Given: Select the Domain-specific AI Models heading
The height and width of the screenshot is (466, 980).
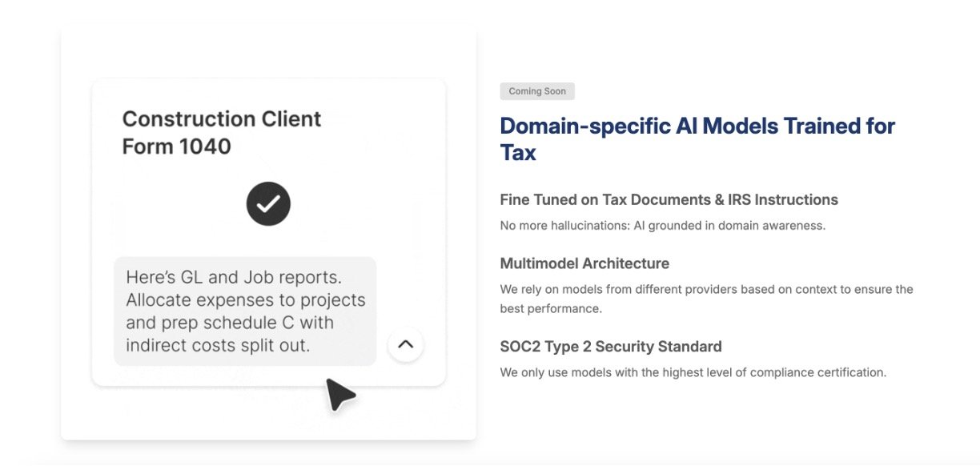Looking at the screenshot, I should tap(697, 126).
